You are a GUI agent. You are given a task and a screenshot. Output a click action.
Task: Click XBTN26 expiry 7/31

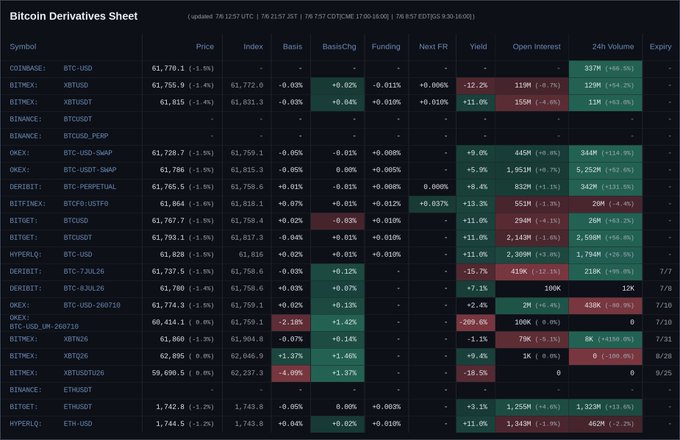pos(664,339)
